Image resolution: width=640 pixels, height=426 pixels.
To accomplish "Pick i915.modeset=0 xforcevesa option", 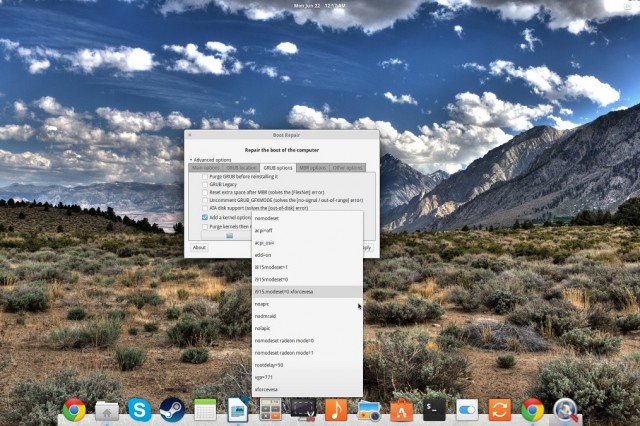I will point(286,292).
